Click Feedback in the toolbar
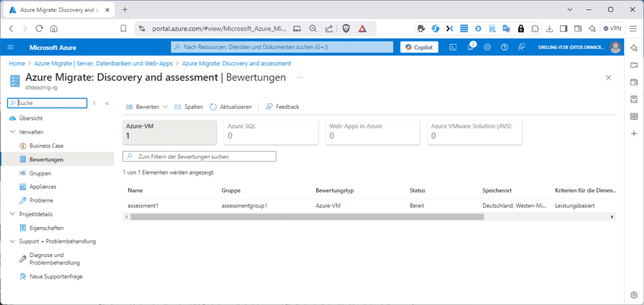This screenshot has width=644, height=305. (282, 107)
